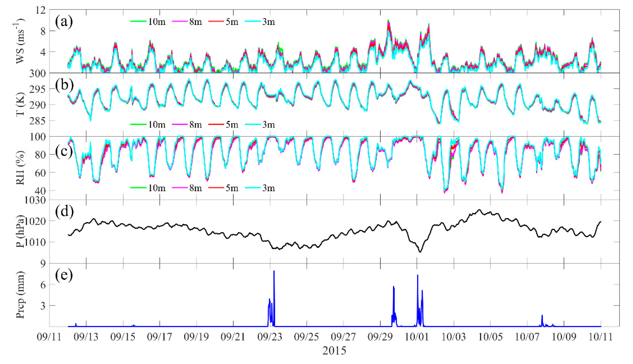Click the RH (%) axis title
Screen dimensions: 633x364
[20, 168]
